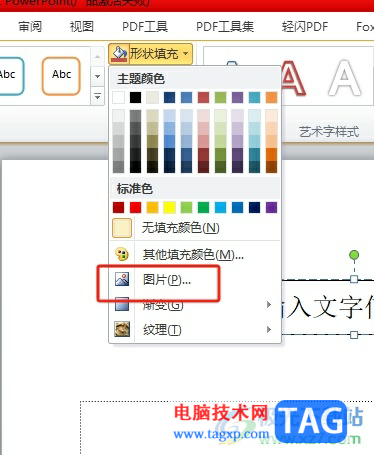Open the 轻闪PDF tab
Viewport: 374px width, 455px height.
point(305,27)
